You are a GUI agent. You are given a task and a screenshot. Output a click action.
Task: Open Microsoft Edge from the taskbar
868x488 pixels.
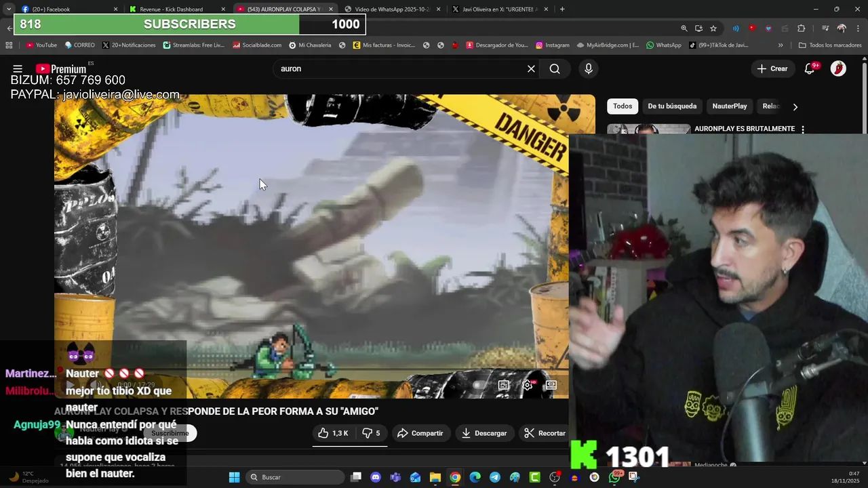point(475,477)
